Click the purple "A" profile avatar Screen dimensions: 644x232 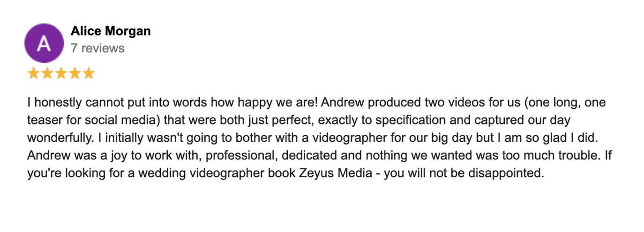pos(44,43)
